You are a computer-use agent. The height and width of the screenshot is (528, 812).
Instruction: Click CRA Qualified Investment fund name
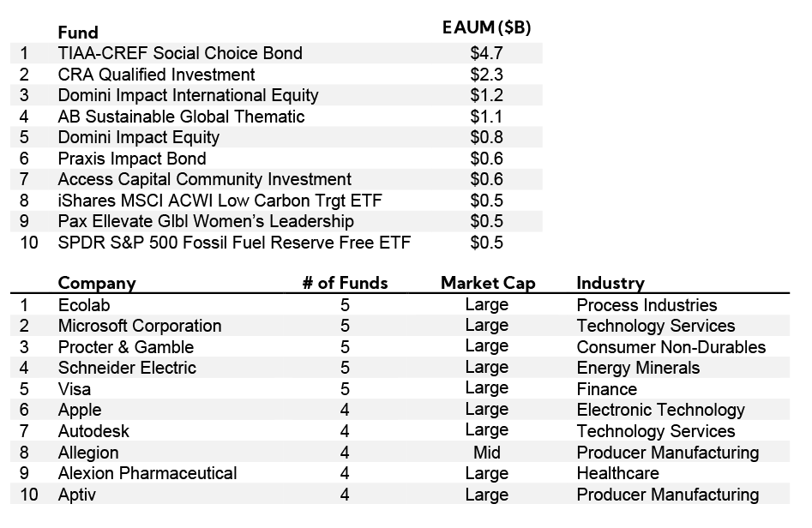click(x=156, y=75)
